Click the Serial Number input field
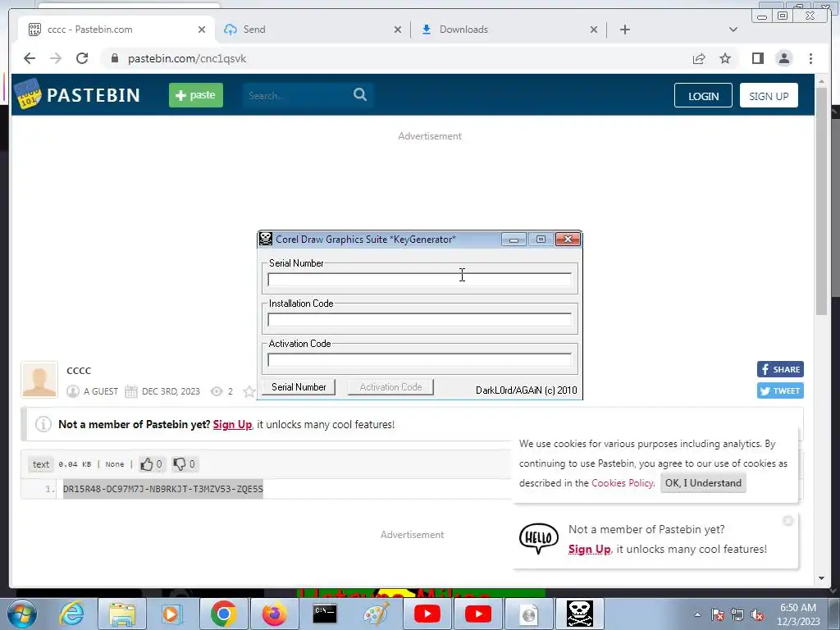This screenshot has width=840, height=630. click(x=419, y=279)
